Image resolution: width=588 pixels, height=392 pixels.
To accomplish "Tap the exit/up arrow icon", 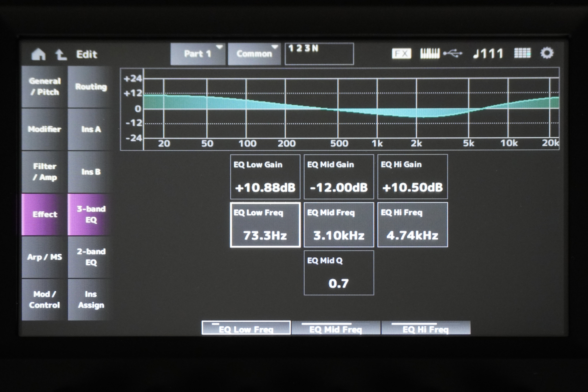I will coord(61,54).
